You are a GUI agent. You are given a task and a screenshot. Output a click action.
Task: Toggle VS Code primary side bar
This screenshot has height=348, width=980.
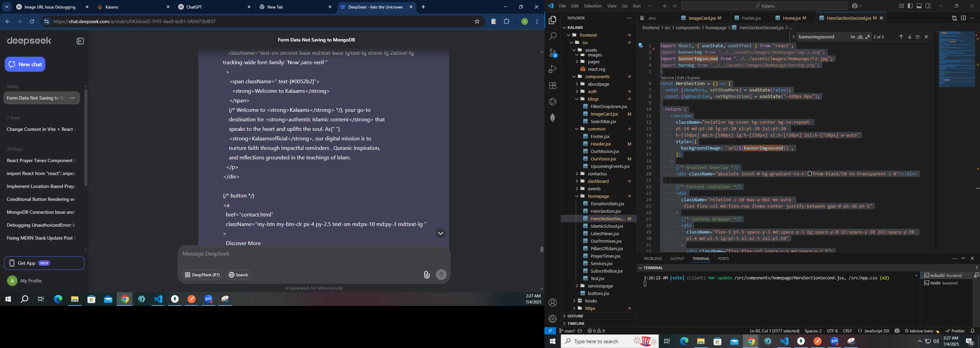click(x=910, y=6)
